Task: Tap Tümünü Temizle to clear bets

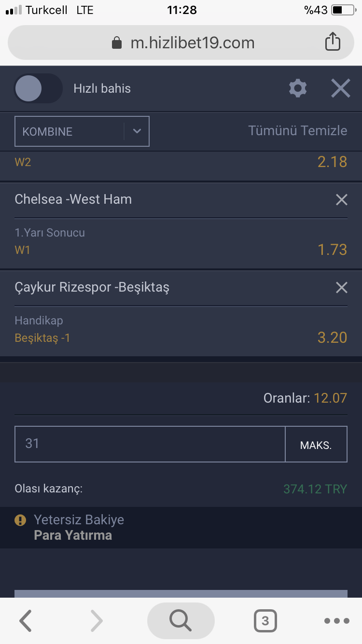Action: 298,130
